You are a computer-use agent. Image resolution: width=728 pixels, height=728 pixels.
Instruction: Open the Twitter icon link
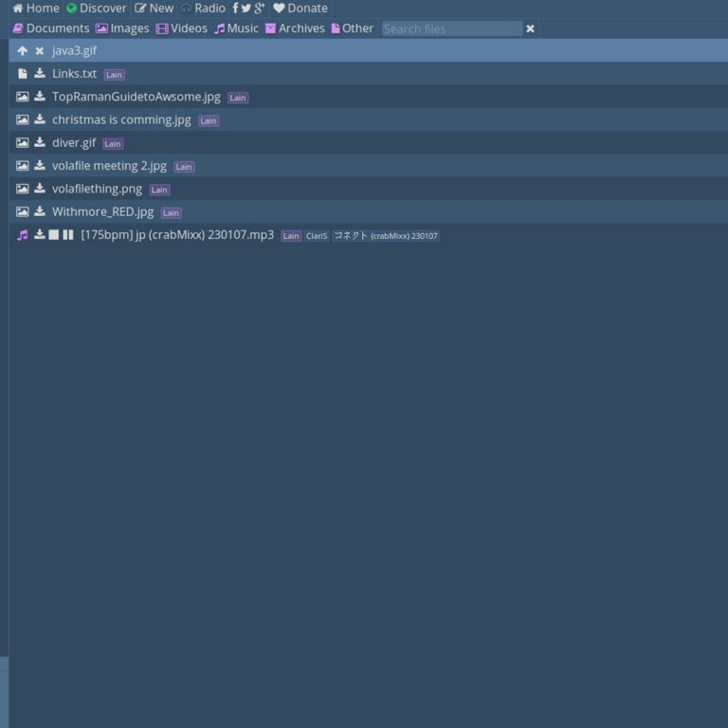tap(246, 8)
